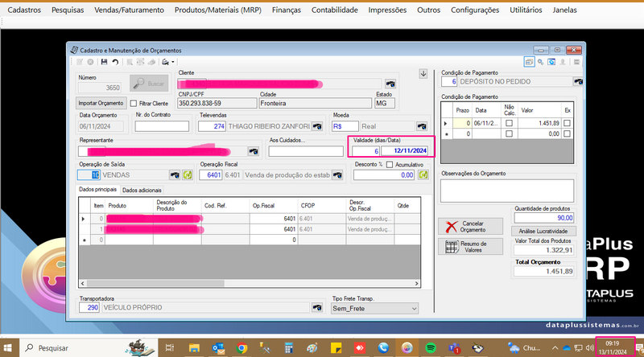Open the Utilitários menu
Screen dimensions: 644x357
pyautogui.click(x=526, y=10)
